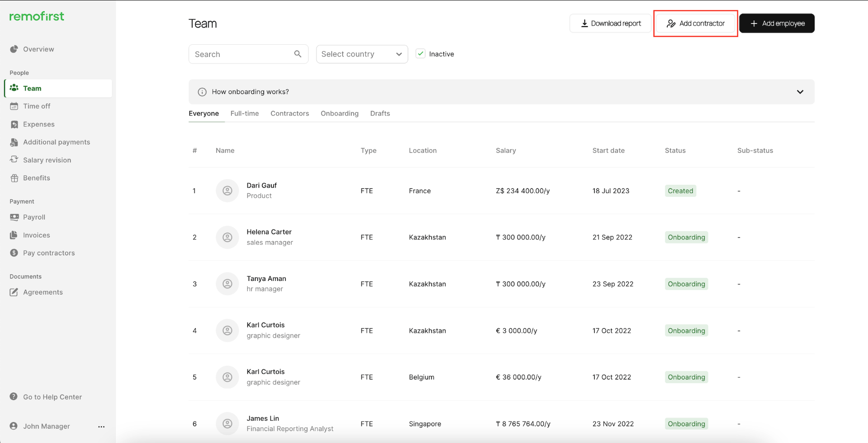
Task: Click the Help Center question mark icon
Action: [14, 396]
